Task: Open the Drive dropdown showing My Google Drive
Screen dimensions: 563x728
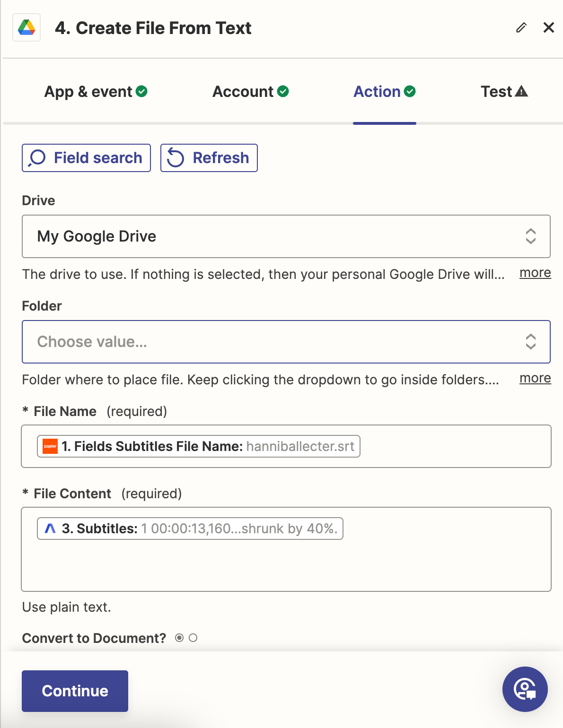Action: (x=286, y=236)
